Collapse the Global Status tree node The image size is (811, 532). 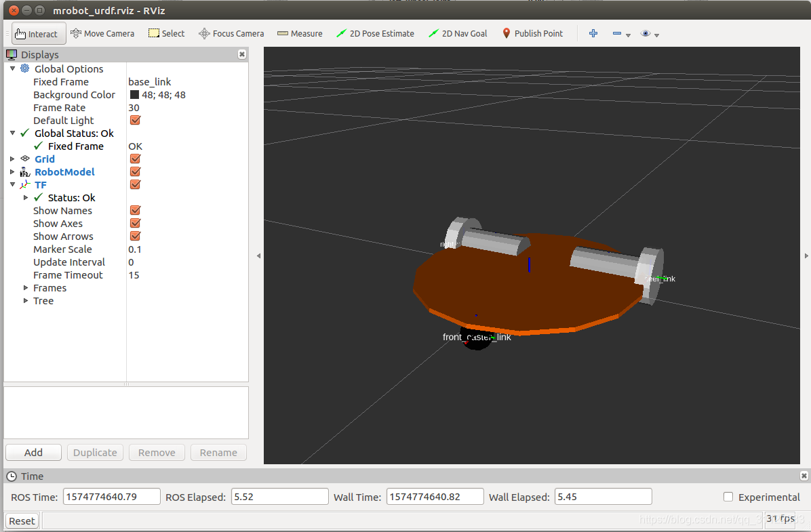[12, 133]
